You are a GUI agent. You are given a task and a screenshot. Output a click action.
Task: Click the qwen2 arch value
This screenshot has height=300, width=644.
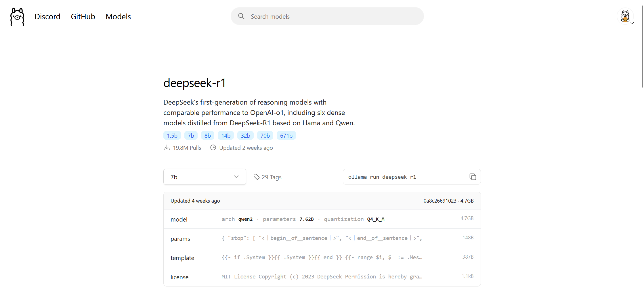click(x=245, y=219)
